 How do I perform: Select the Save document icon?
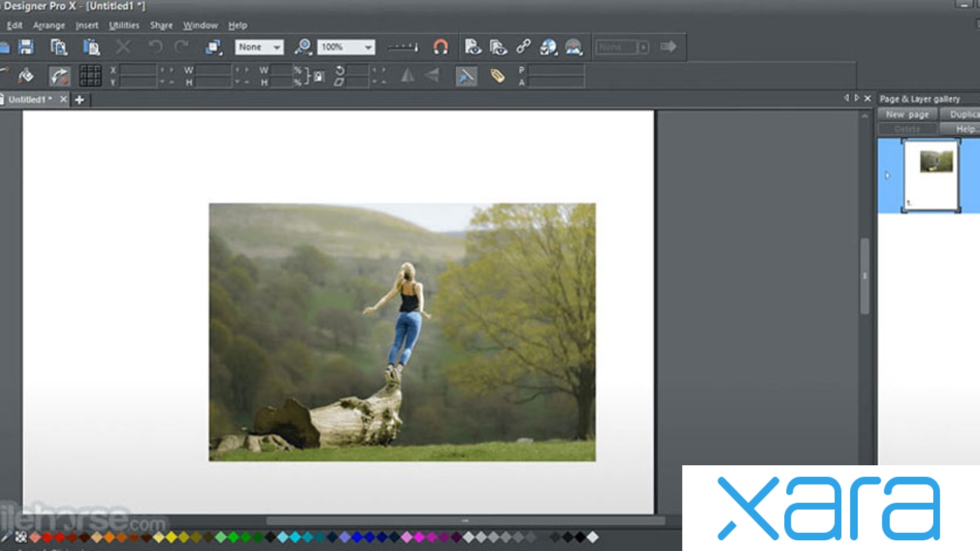click(27, 47)
